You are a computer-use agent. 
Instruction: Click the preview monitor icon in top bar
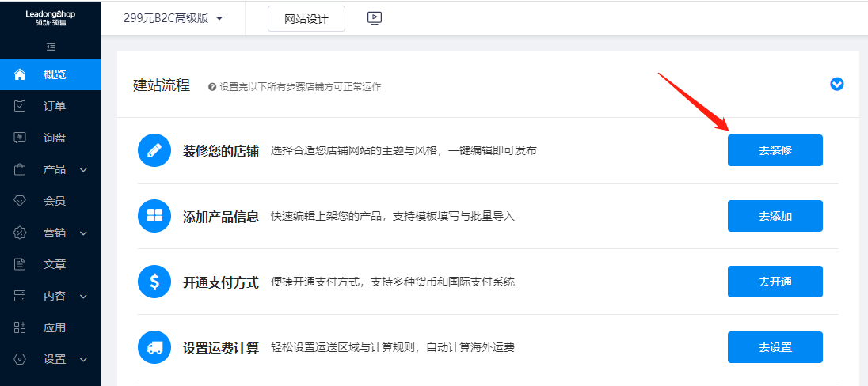[375, 18]
